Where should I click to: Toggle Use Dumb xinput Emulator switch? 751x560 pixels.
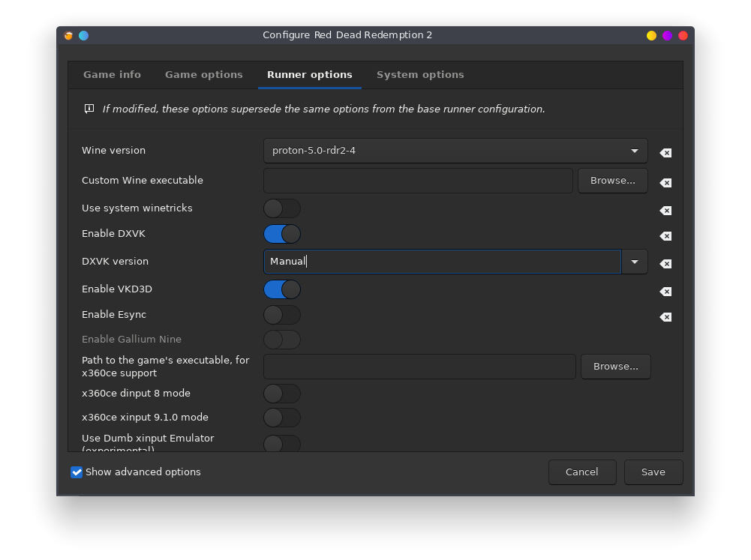[282, 443]
